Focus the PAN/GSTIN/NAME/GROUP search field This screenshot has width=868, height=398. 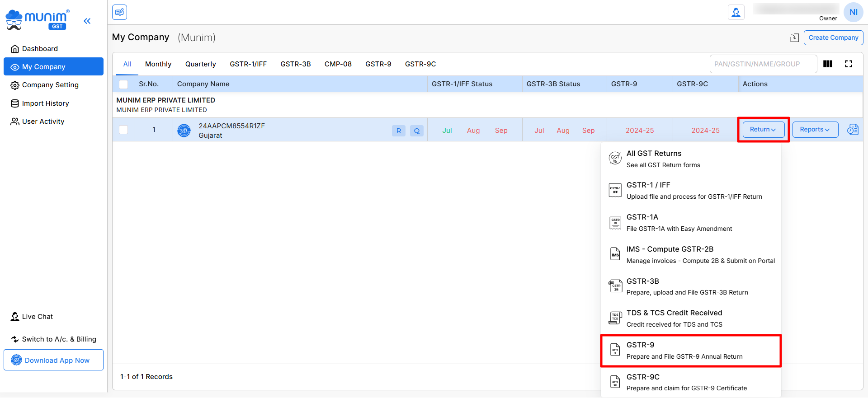click(x=763, y=64)
